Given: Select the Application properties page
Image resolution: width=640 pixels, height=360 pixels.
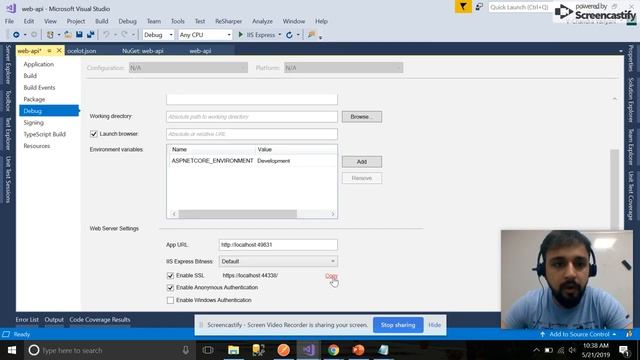Looking at the screenshot, I should pyautogui.click(x=39, y=64).
